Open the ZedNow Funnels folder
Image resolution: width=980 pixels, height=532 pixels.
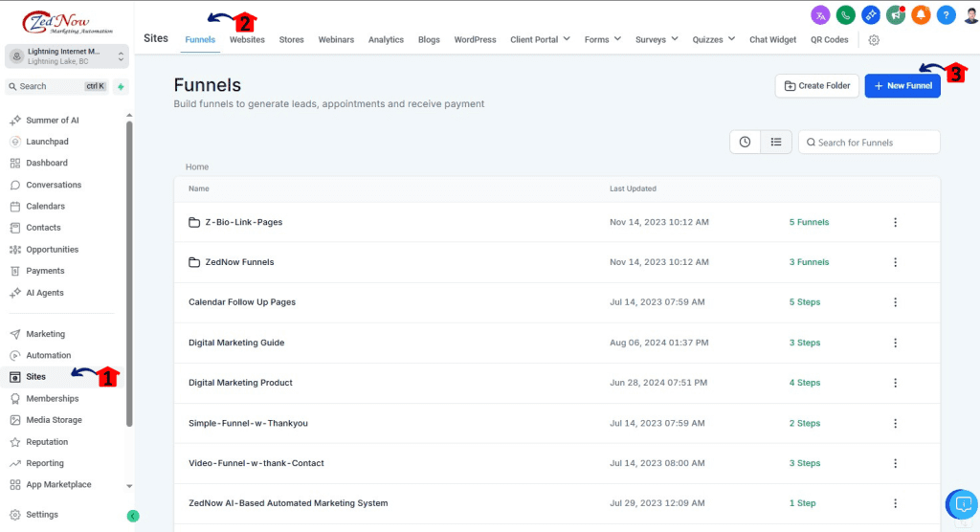coord(232,262)
